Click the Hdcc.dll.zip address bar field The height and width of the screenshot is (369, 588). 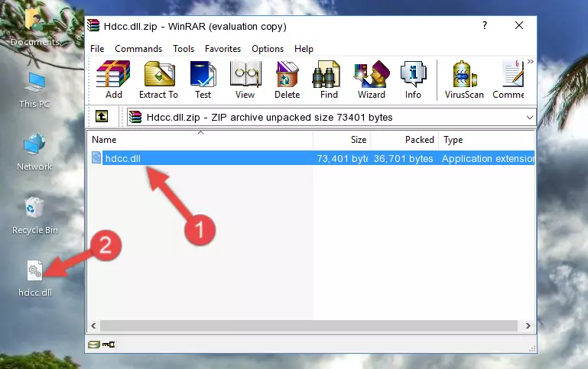331,117
